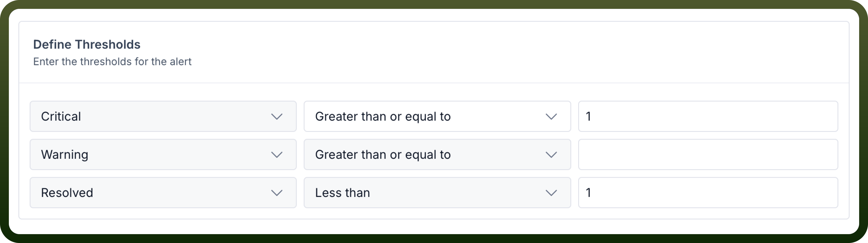Open the Critical row's comparison operator dropdown
This screenshot has height=243, width=868.
437,116
